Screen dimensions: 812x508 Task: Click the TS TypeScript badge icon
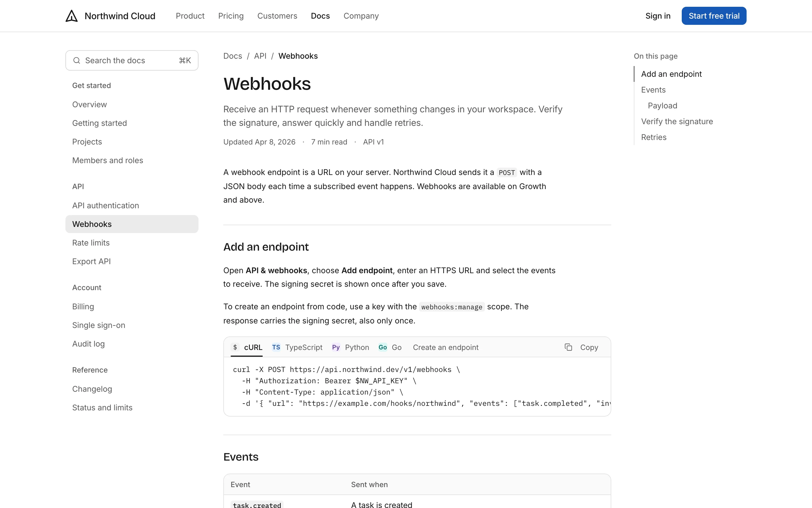[276, 347]
